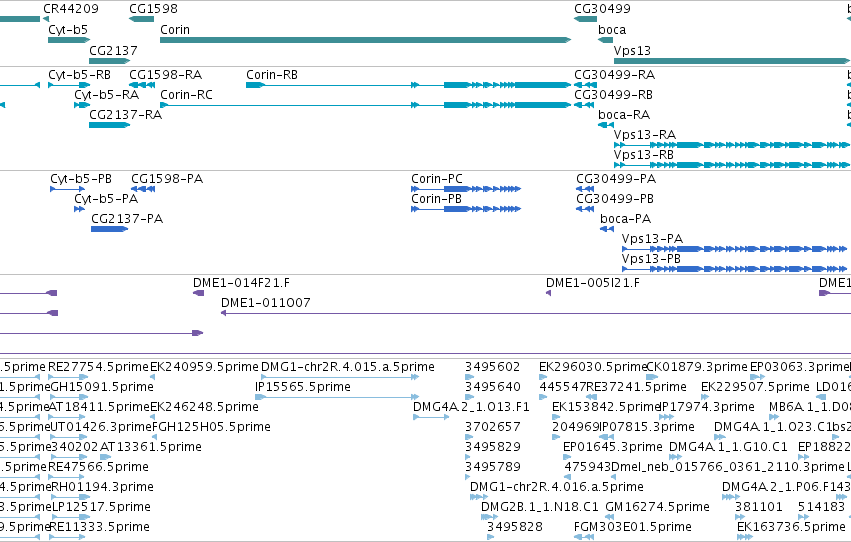Select feature 3495828
This screenshot has height=542, width=851.
pos(491,537)
